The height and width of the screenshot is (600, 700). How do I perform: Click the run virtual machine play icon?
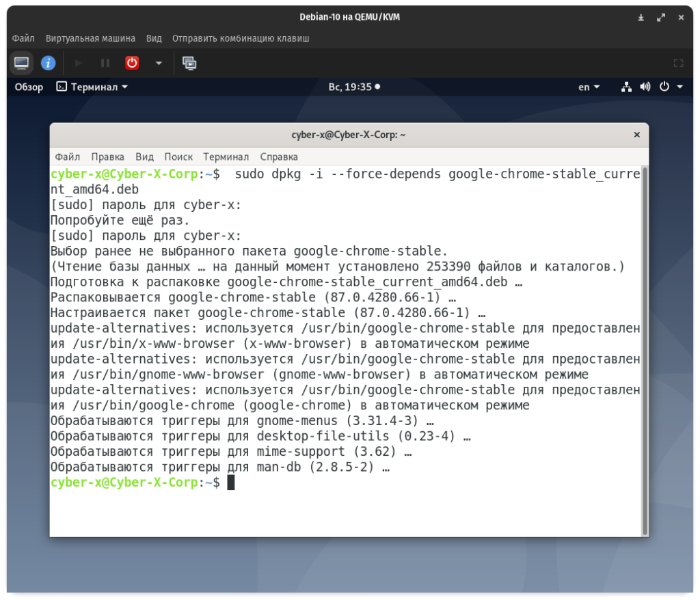[x=78, y=63]
